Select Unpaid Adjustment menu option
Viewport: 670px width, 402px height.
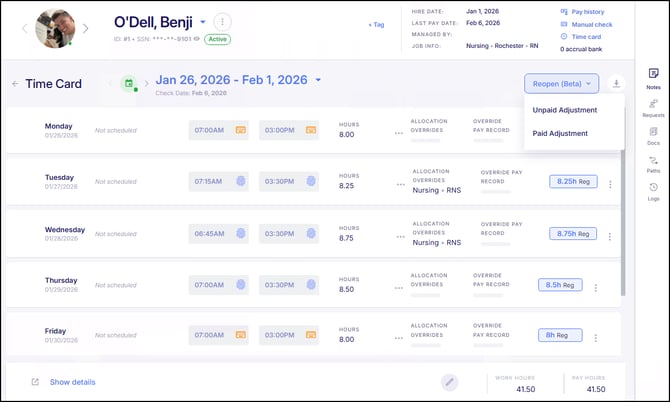[565, 110]
